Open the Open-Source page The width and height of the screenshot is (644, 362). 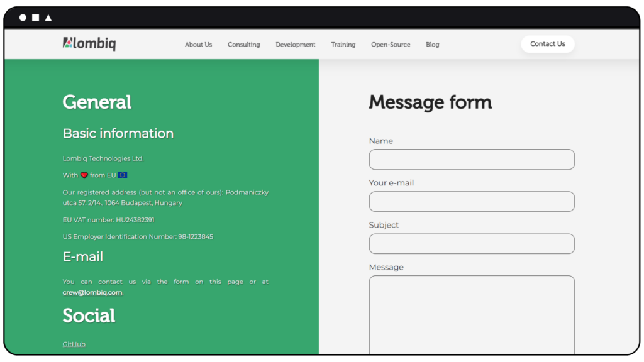(x=391, y=45)
